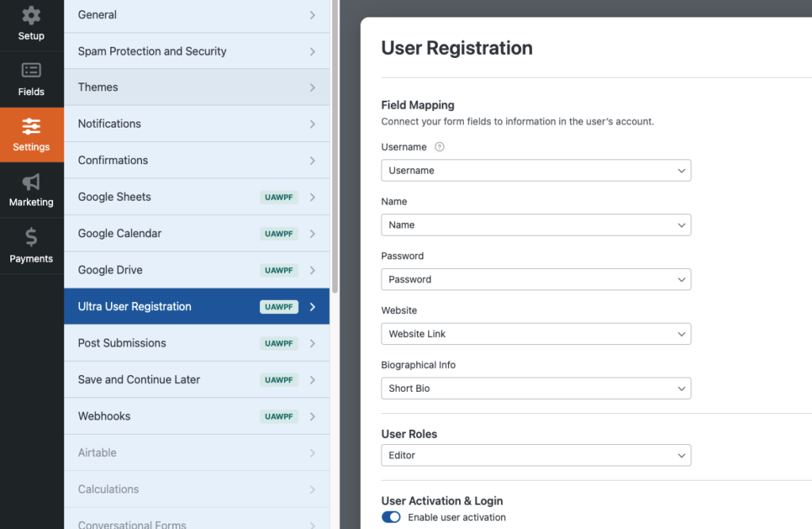Image resolution: width=812 pixels, height=529 pixels.
Task: Open the Fields panel icon
Action: click(x=31, y=71)
